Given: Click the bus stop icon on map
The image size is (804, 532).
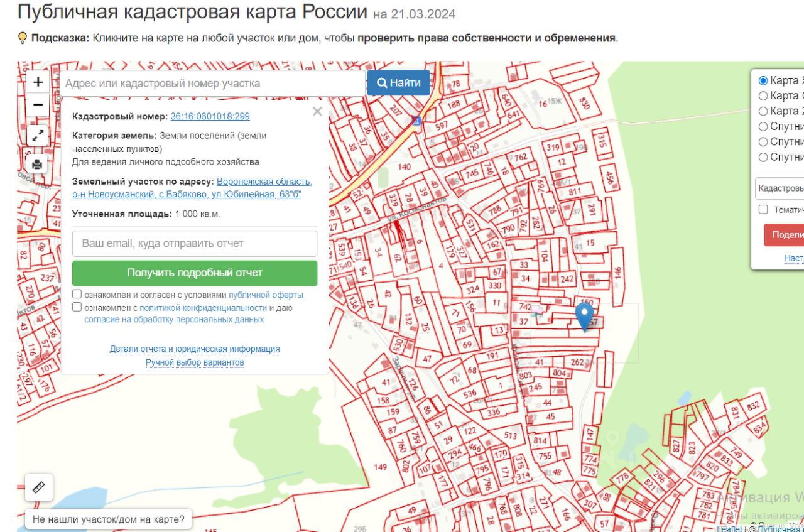Looking at the screenshot, I should tap(415, 121).
